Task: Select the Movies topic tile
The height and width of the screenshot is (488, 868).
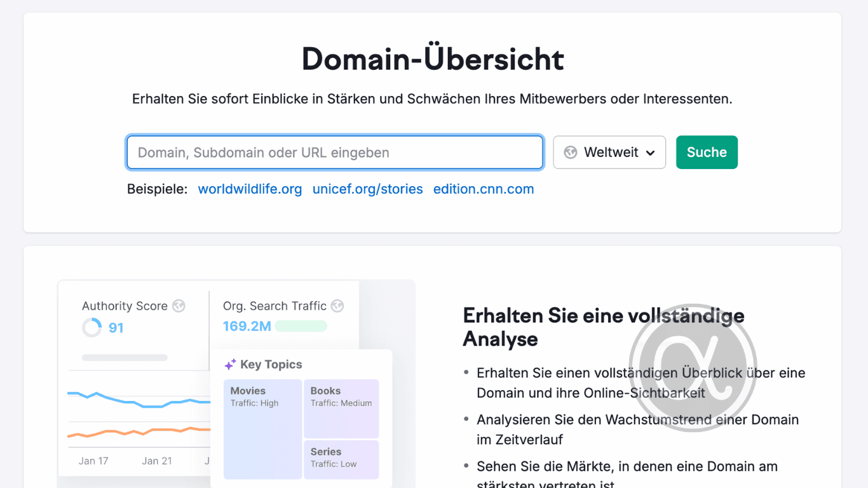Action: click(x=262, y=429)
